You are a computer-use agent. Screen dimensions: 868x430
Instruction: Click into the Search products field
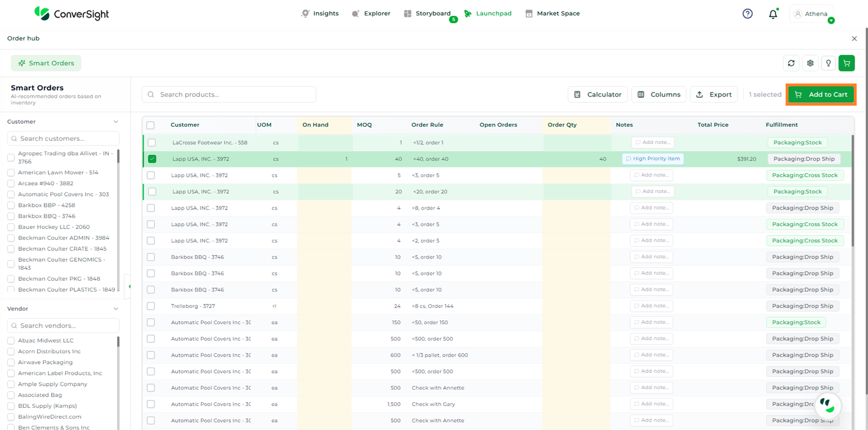click(229, 94)
